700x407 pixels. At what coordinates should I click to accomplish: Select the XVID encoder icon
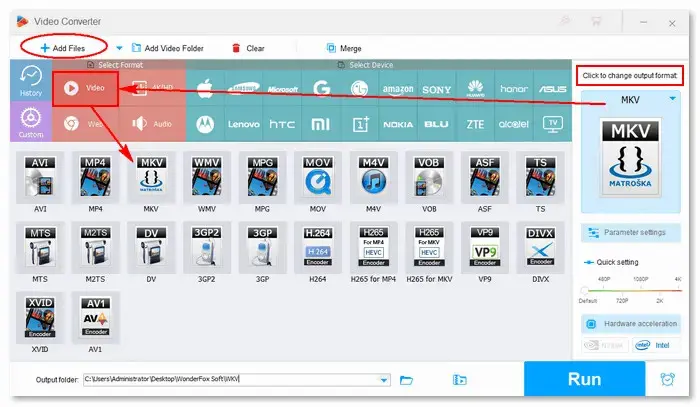click(40, 318)
